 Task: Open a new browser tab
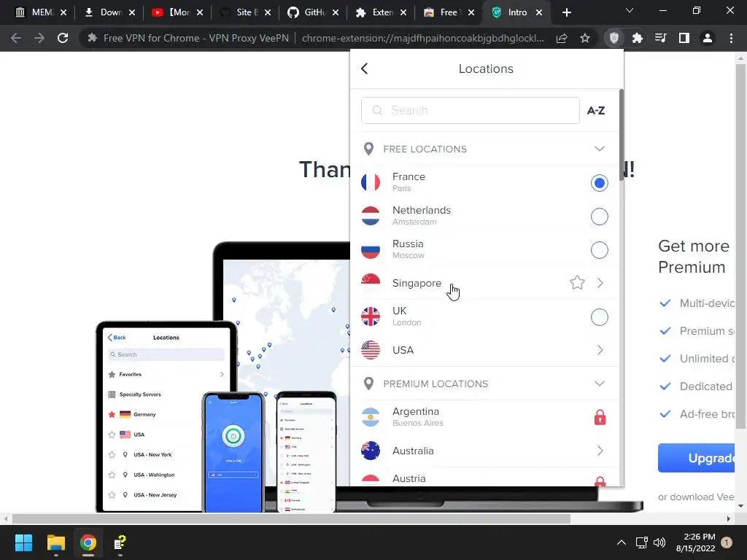[x=566, y=12]
